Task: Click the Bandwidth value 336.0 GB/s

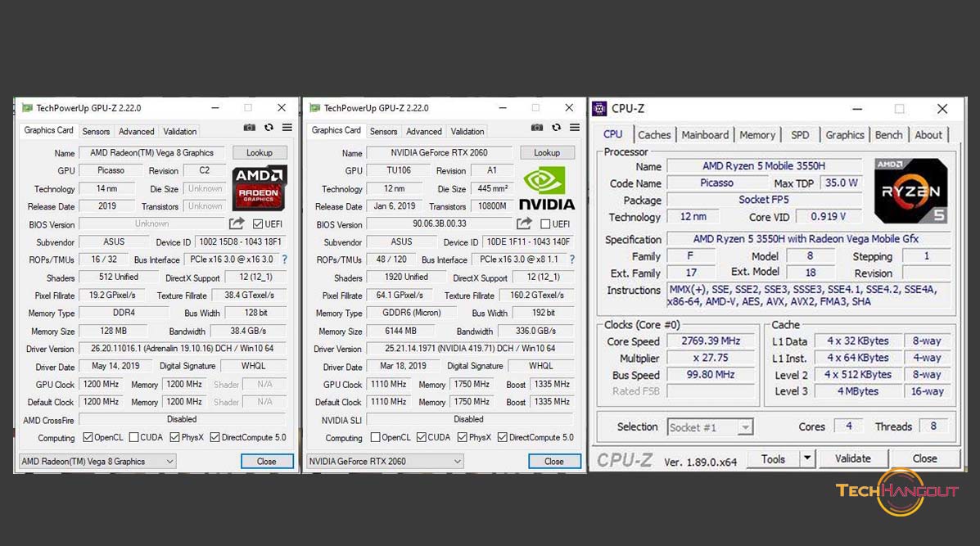Action: coord(536,331)
